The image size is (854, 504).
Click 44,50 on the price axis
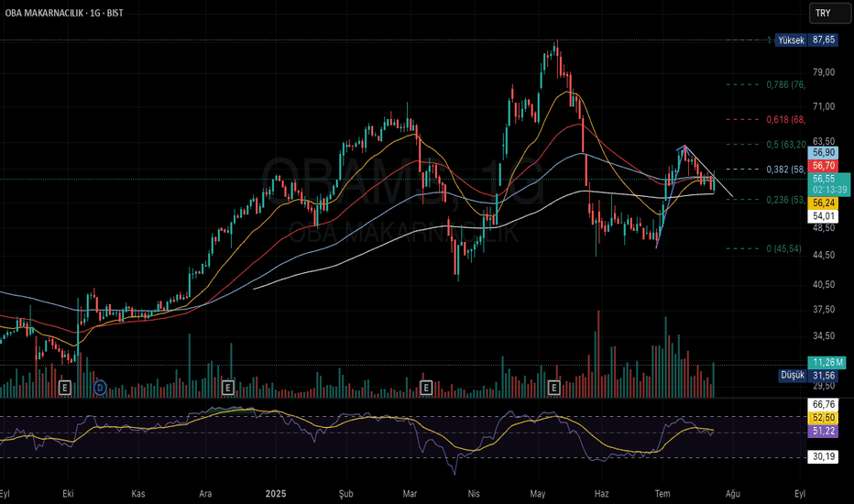[824, 255]
